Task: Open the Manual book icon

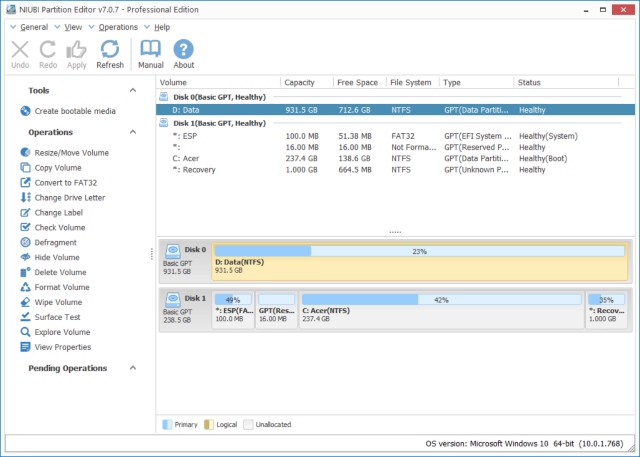Action: (x=151, y=49)
